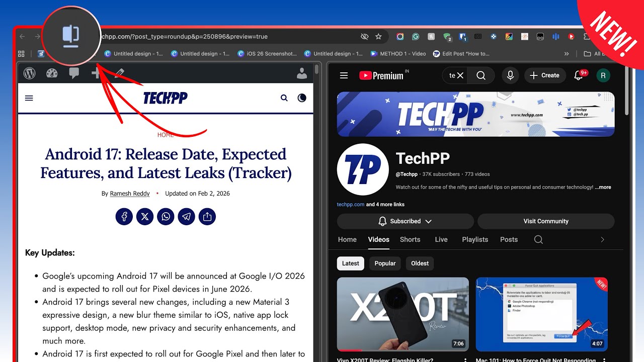Open the WordPress comments bubble icon
This screenshot has height=362, width=644.
click(x=74, y=73)
